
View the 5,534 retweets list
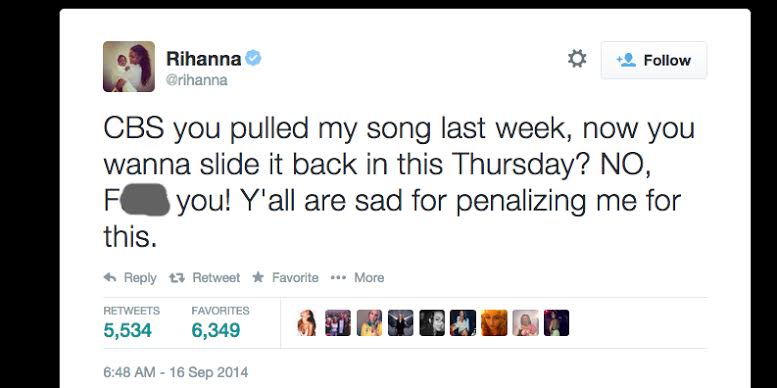132,323
